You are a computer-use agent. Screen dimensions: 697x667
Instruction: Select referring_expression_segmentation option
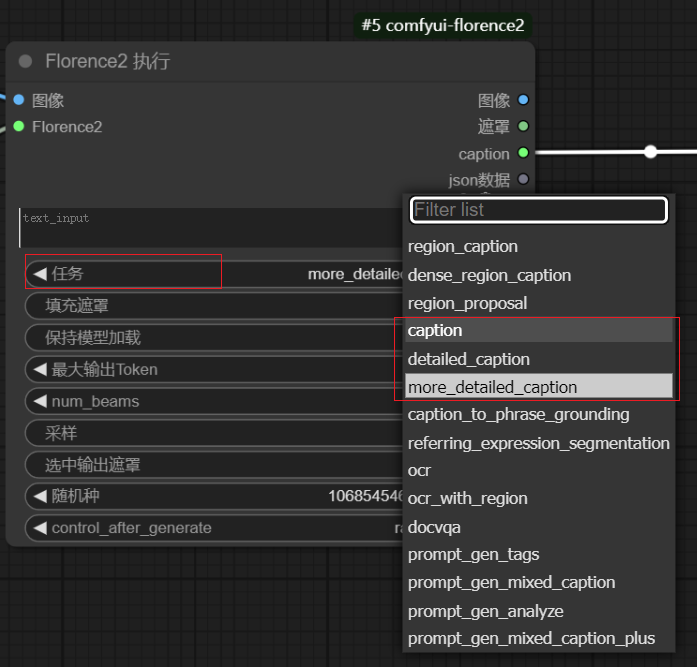(x=539, y=443)
